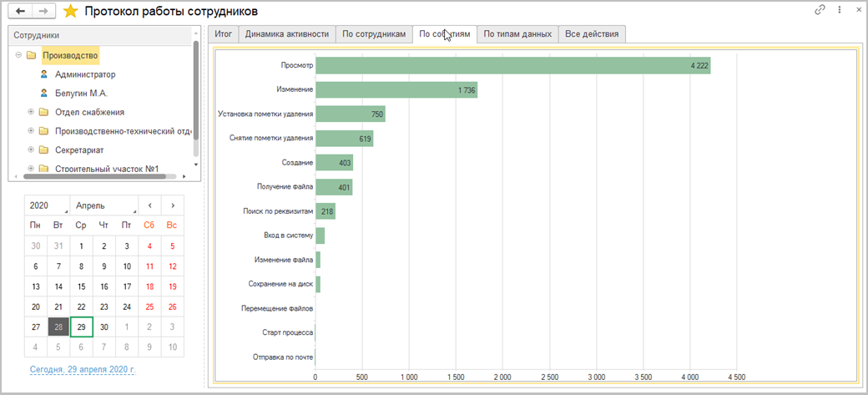Switch to the Динамика активности tab
The image size is (868, 395).
pos(287,33)
